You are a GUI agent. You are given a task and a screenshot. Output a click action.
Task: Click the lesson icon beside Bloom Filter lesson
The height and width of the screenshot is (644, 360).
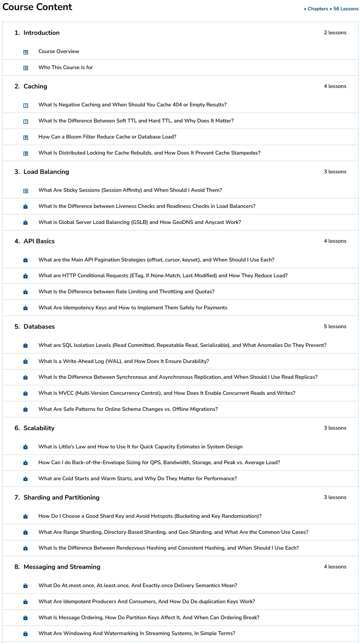click(x=26, y=137)
